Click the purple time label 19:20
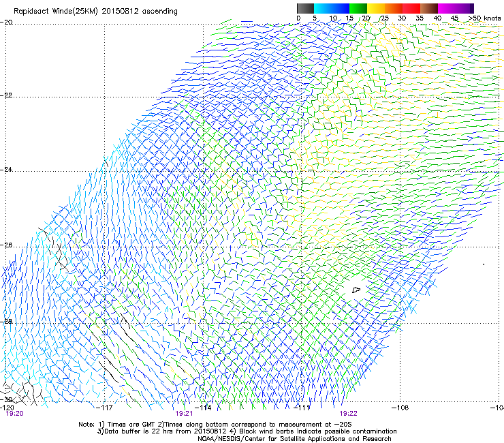Image resolution: width=504 pixels, height=443 pixels. pos(15,414)
